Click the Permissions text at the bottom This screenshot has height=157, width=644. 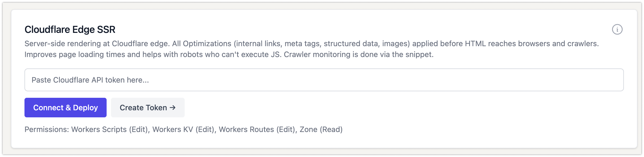46,130
